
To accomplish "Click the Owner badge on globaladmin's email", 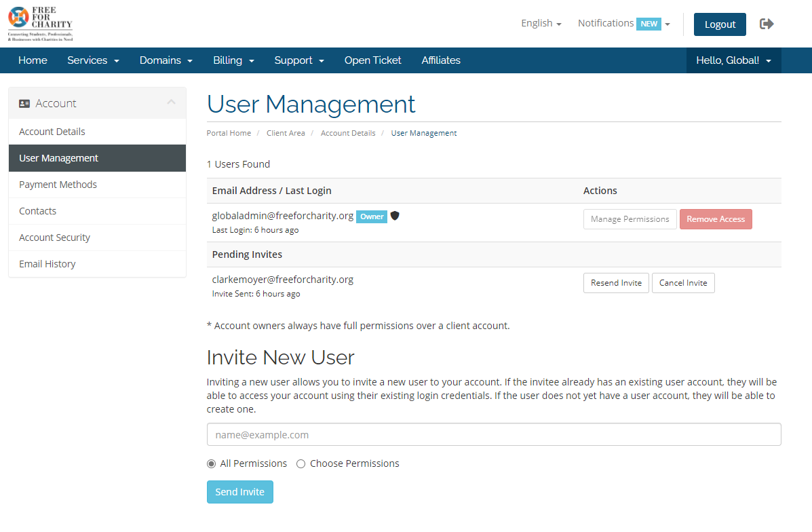I will click(371, 216).
